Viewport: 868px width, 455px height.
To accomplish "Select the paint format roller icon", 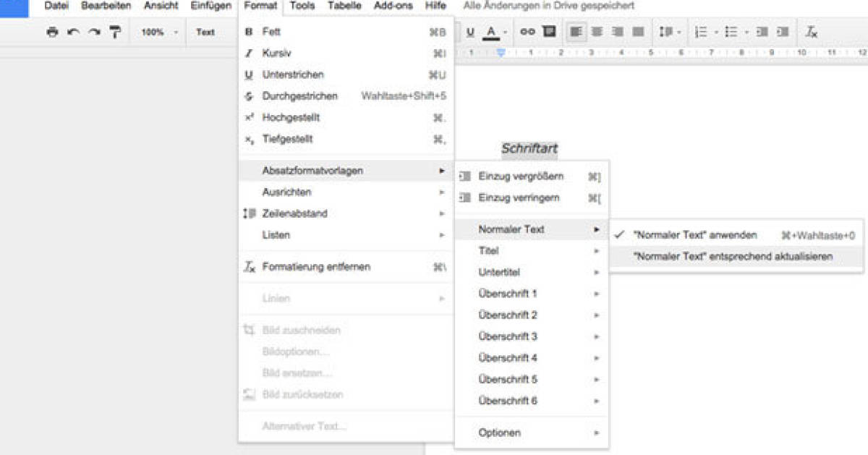I will tap(115, 32).
